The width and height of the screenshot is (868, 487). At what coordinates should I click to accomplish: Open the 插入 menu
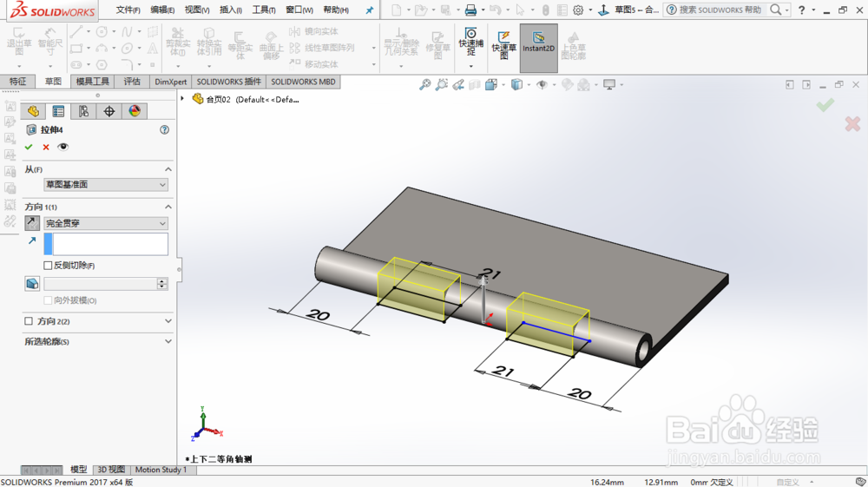click(231, 10)
